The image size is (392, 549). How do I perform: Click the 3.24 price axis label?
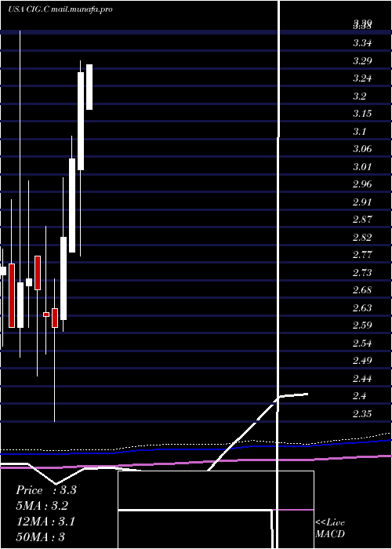(x=362, y=78)
